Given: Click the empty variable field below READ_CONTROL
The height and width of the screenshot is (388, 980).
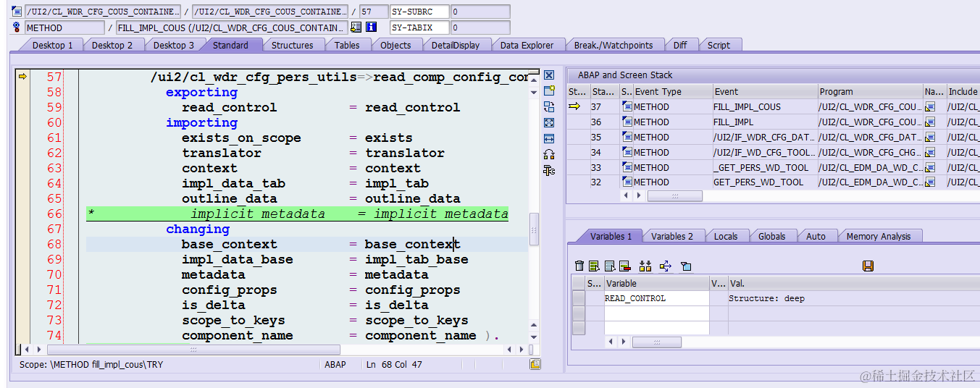Looking at the screenshot, I should point(656,313).
